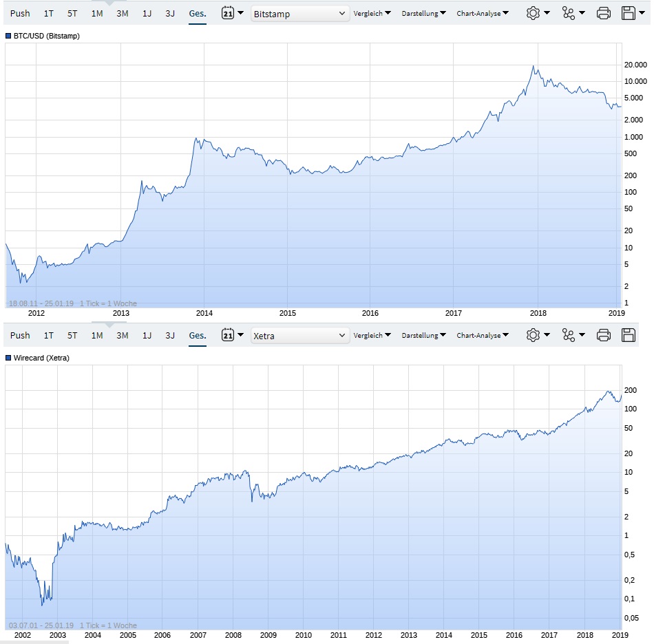Expand Darstellung menu in BTC/USD toolbar
This screenshot has width=654, height=644.
(424, 13)
